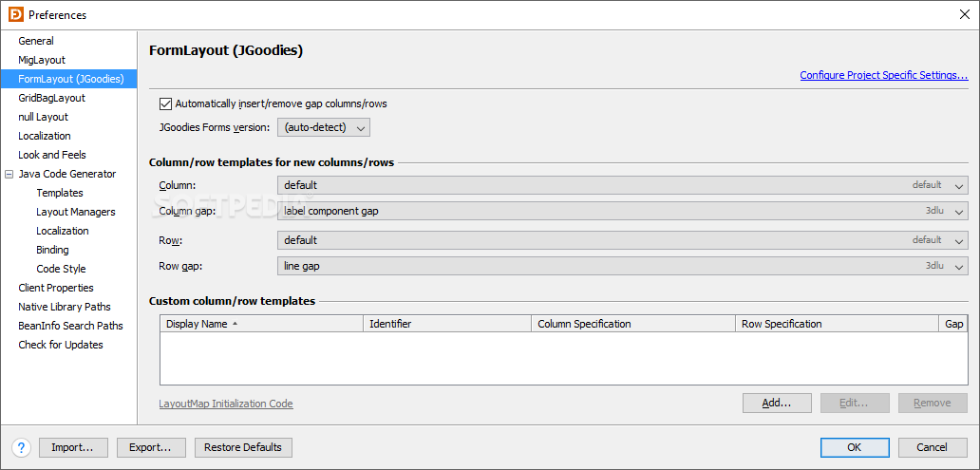The width and height of the screenshot is (980, 470).
Task: Click Configure Project Specific Settings link
Action: (884, 75)
